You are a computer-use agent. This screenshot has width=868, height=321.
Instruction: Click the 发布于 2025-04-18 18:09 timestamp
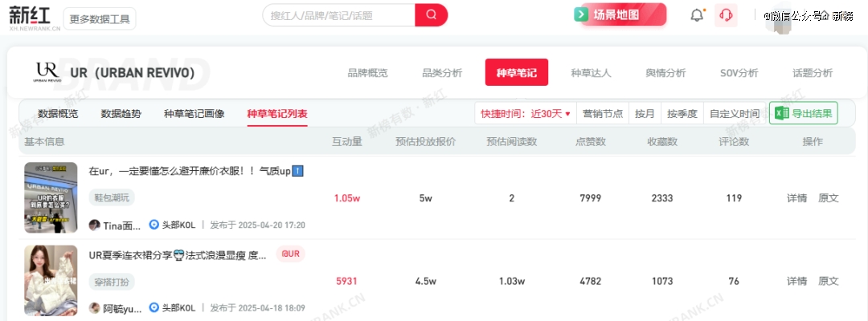(257, 308)
